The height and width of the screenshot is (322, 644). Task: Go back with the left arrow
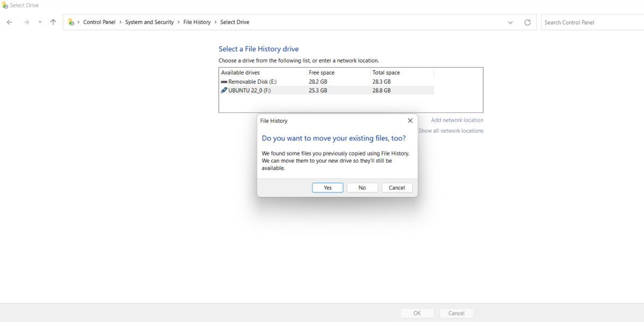click(x=10, y=22)
